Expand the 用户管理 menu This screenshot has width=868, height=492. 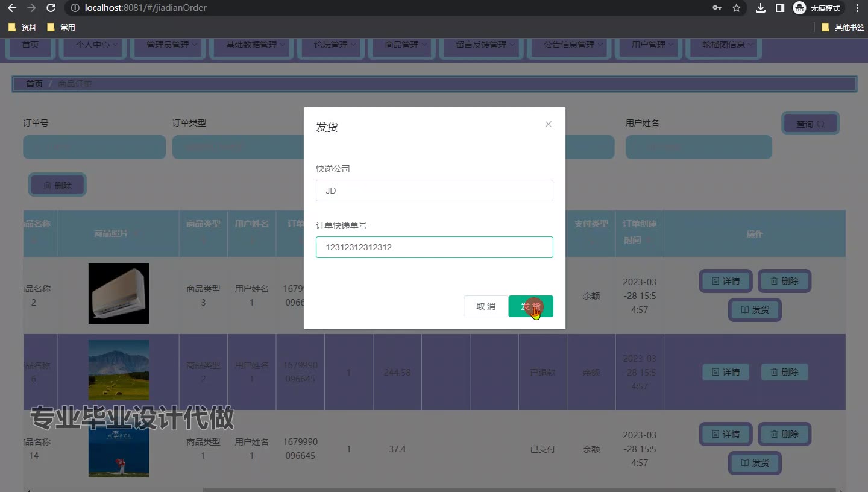(649, 46)
